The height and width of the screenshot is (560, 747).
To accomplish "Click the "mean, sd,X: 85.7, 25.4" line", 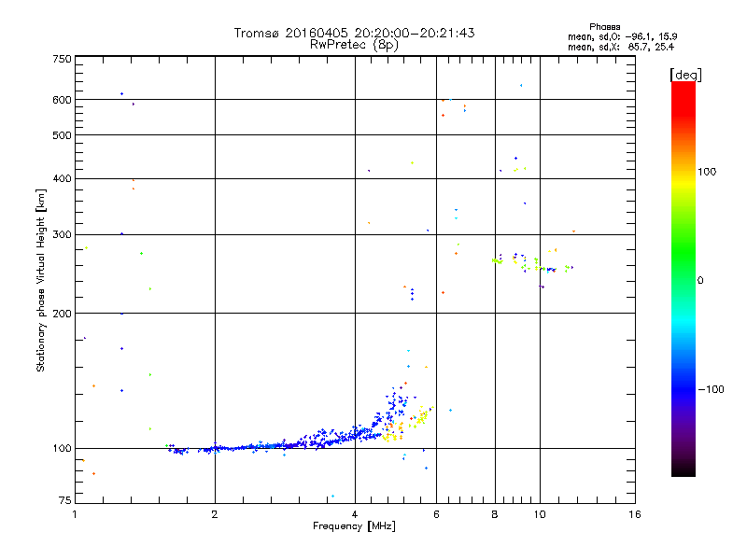I will [621, 47].
